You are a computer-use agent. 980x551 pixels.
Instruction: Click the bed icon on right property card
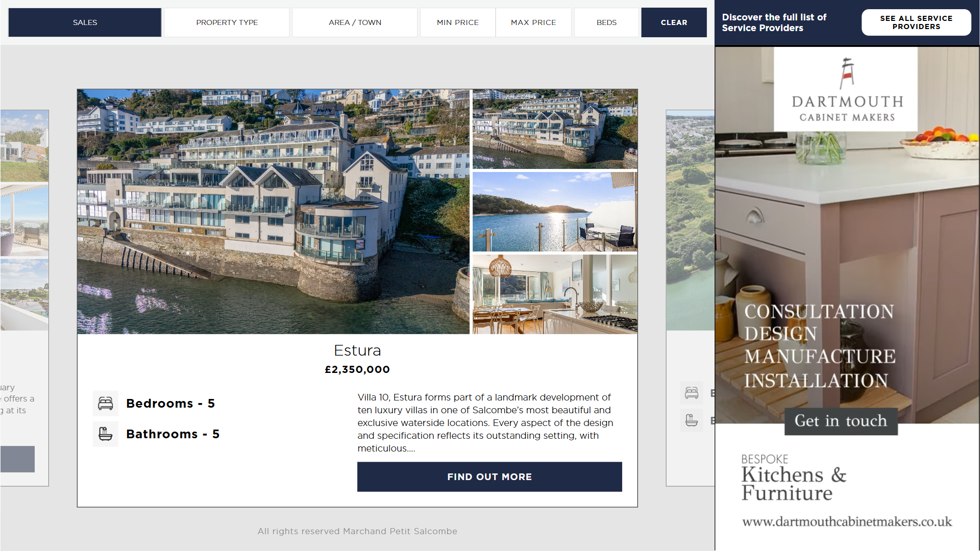(692, 393)
